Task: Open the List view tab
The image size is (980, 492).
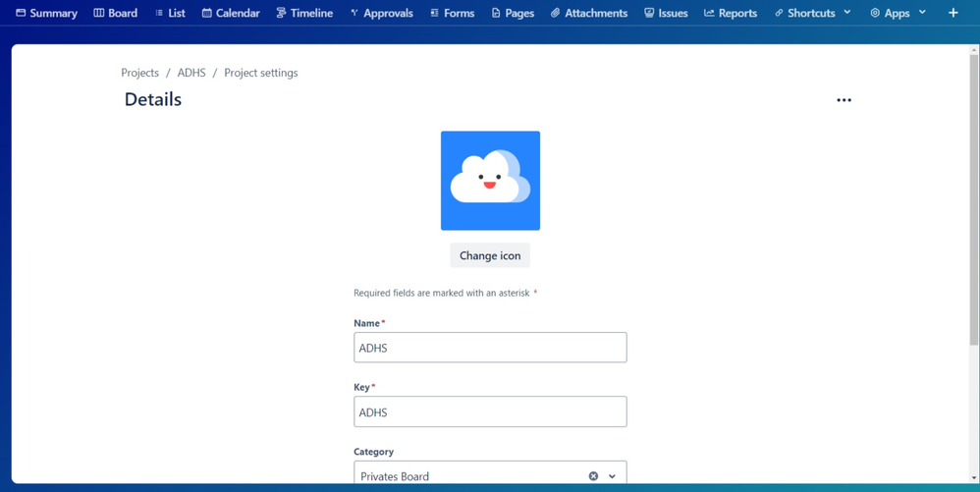Action: click(170, 13)
